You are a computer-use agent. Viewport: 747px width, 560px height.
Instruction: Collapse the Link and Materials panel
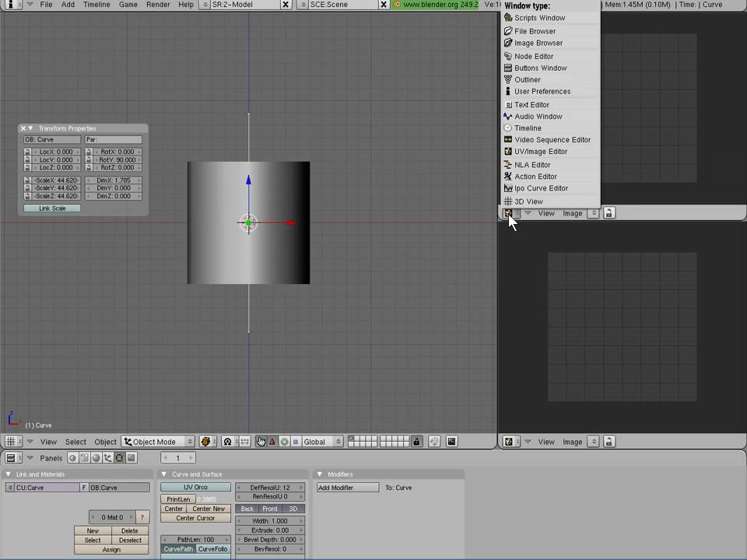(8, 474)
